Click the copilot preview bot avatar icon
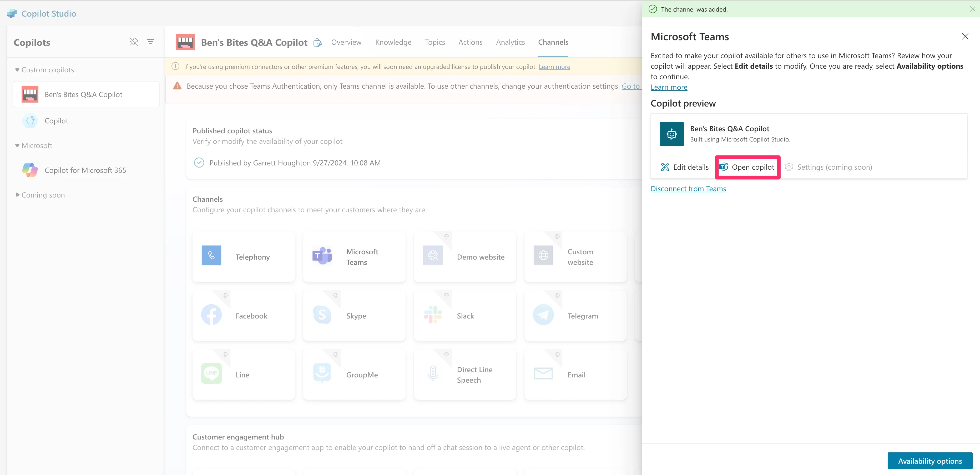 pos(671,134)
